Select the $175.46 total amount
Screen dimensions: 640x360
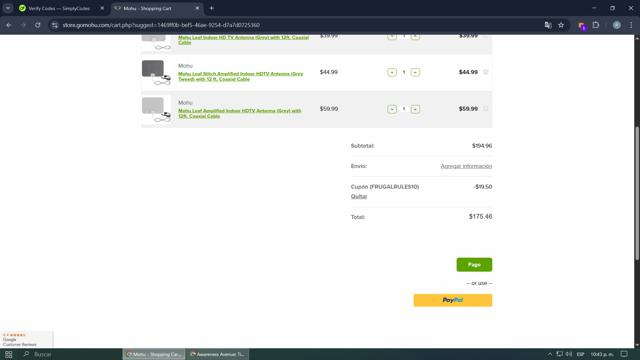tap(480, 216)
